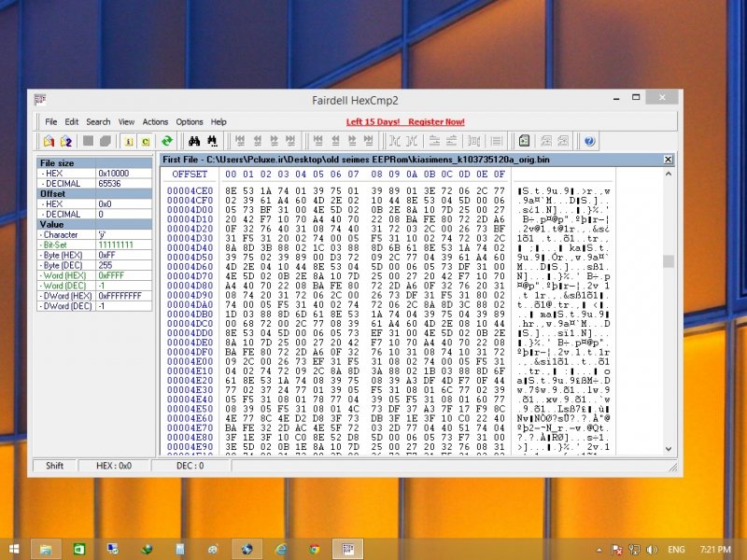This screenshot has width=747, height=560.
Task: Toggle the information panel 'i' button
Action: [128, 141]
